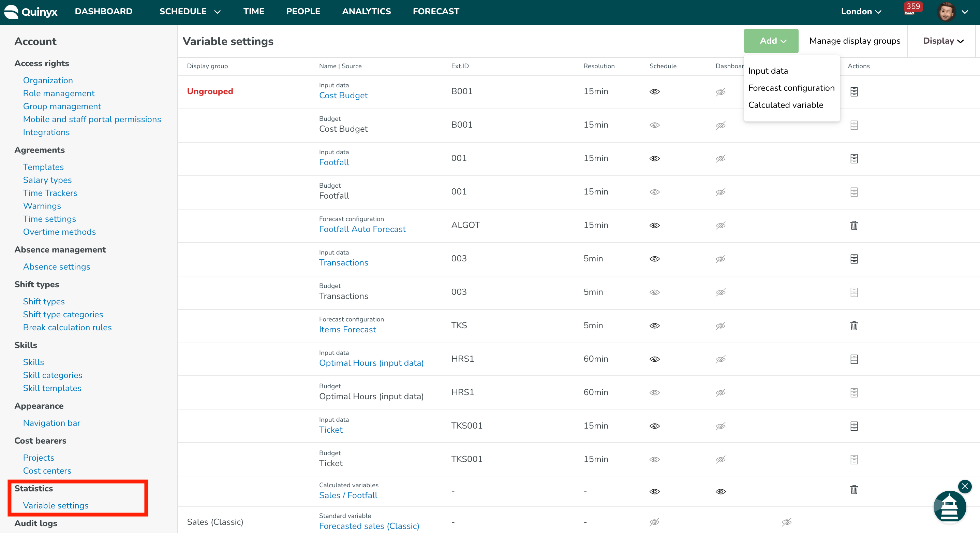The height and width of the screenshot is (533, 980).
Task: Click the action icon for Ticket input data
Action: (854, 426)
